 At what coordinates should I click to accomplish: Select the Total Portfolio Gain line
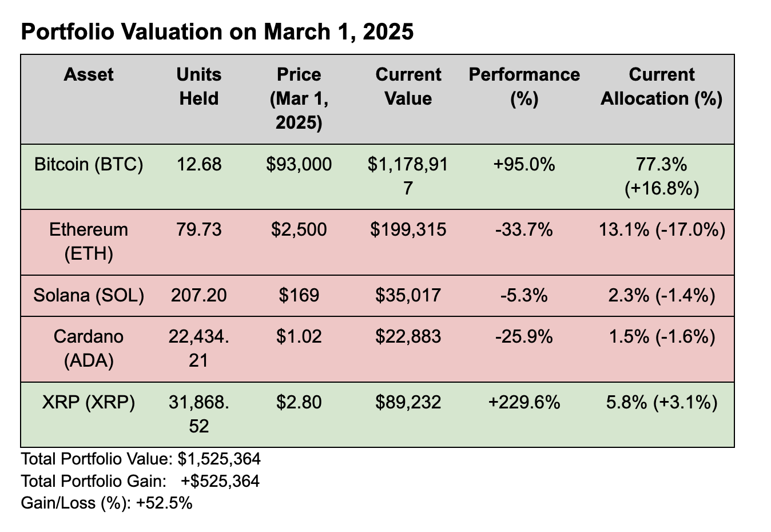coord(140,481)
